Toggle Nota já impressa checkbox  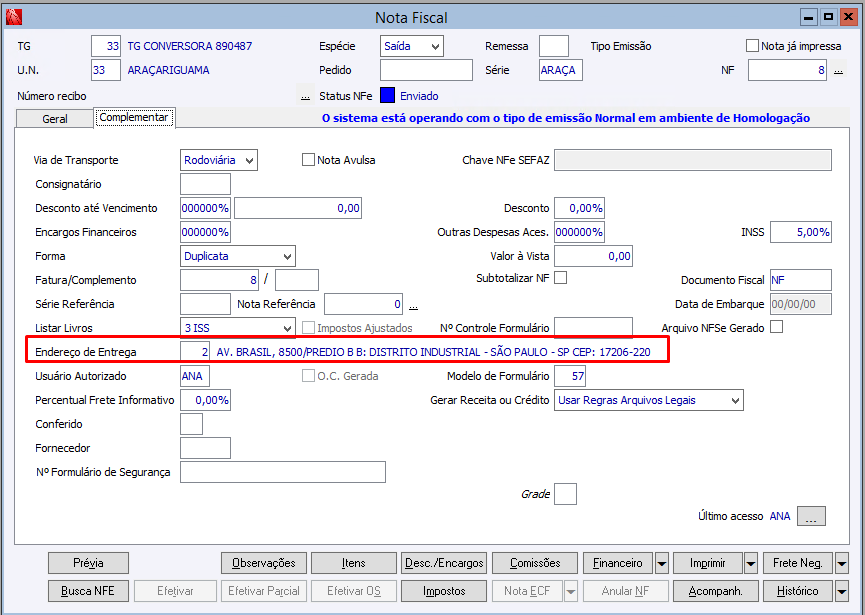click(x=752, y=46)
